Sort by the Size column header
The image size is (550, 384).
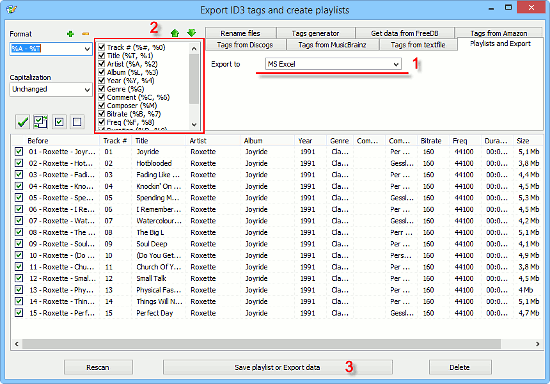(528, 141)
